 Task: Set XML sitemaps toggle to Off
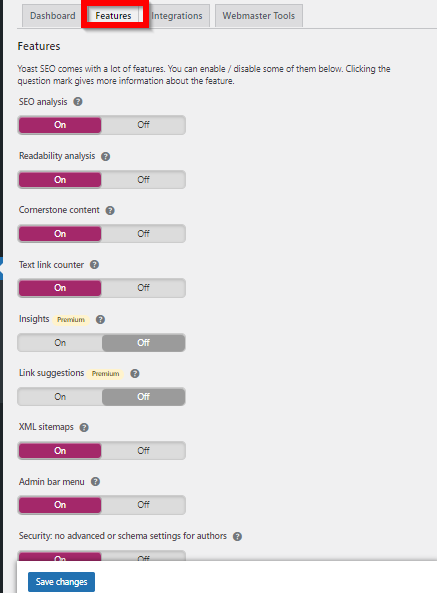pos(143,451)
